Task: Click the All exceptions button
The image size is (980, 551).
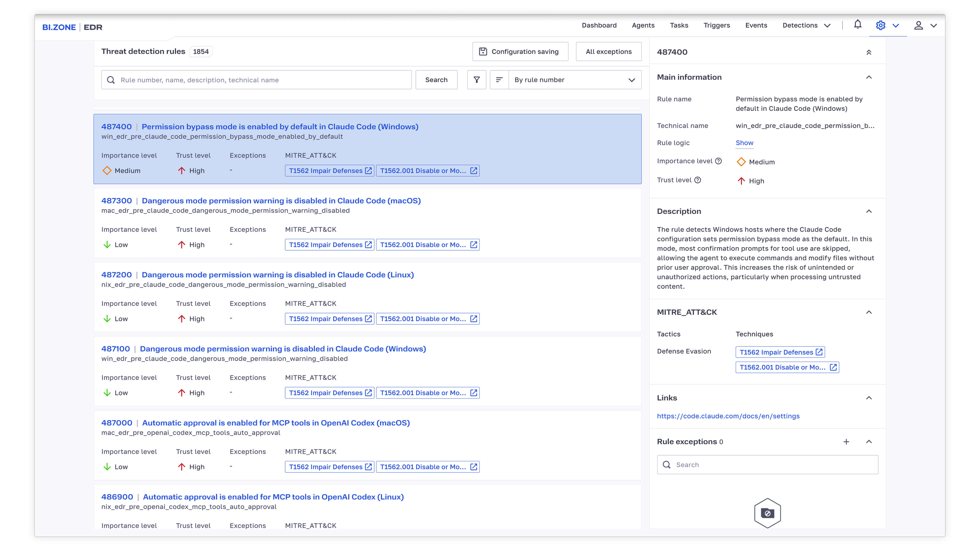Action: coord(608,51)
